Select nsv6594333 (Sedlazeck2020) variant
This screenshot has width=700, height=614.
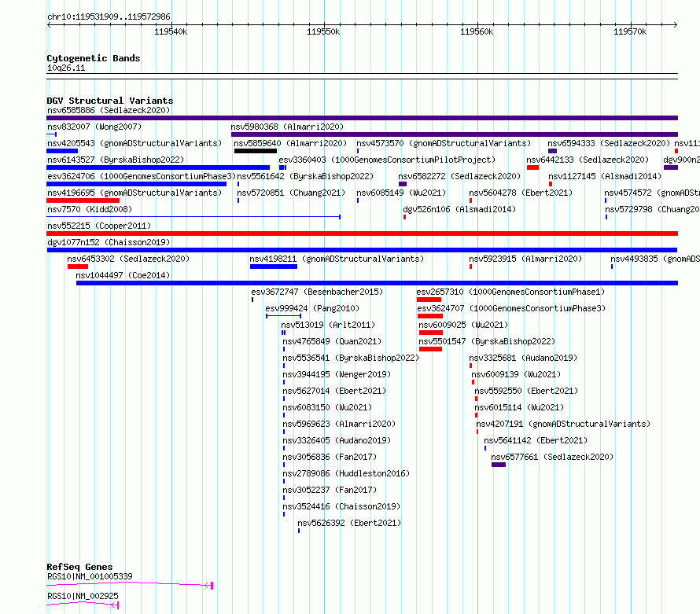(609, 143)
